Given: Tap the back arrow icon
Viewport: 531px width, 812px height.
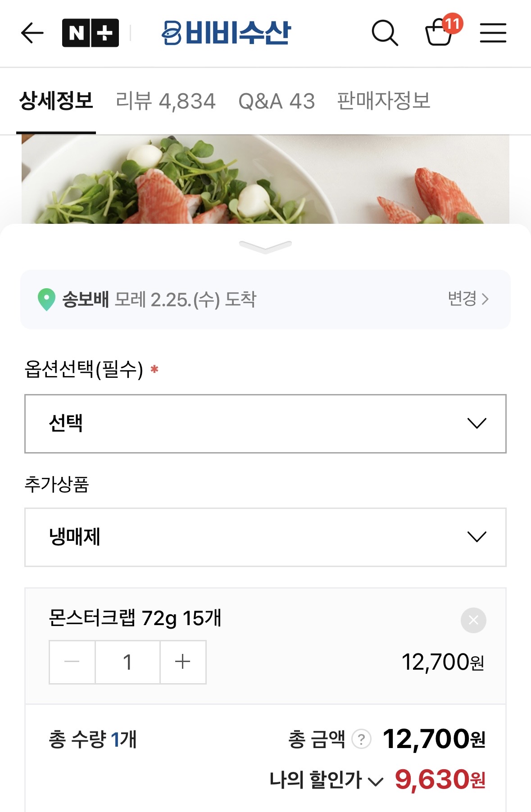Looking at the screenshot, I should pyautogui.click(x=32, y=33).
